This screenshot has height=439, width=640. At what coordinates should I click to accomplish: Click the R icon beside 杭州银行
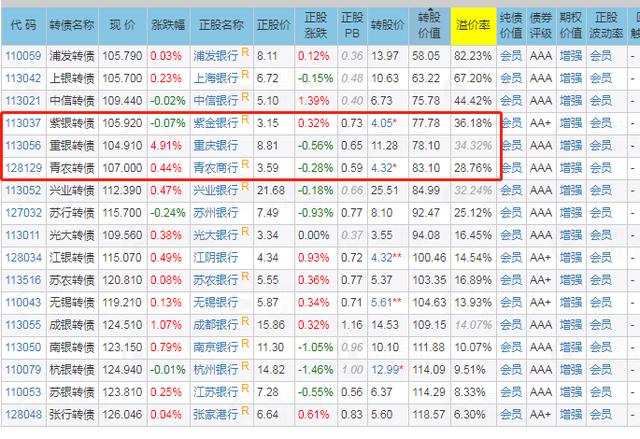[245, 366]
